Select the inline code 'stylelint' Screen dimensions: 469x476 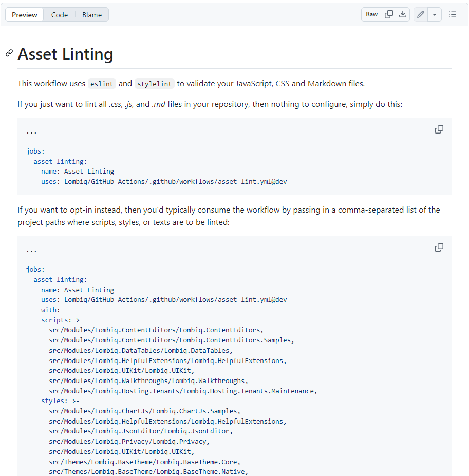tap(154, 84)
